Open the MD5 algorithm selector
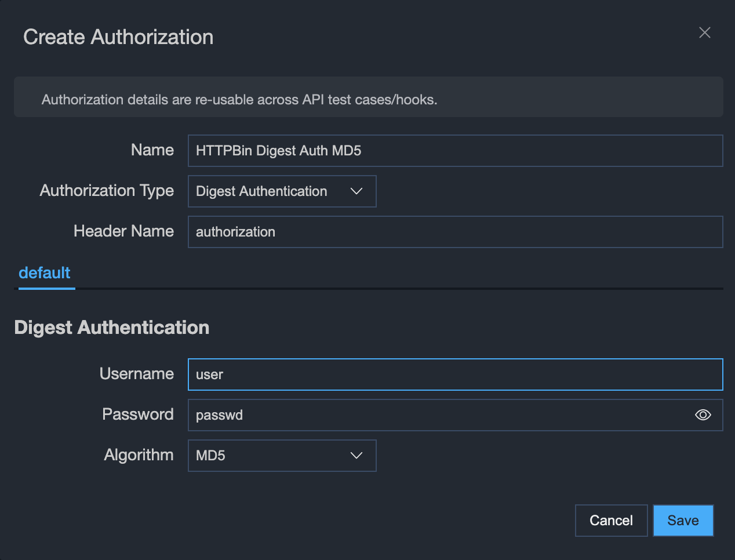 click(282, 456)
